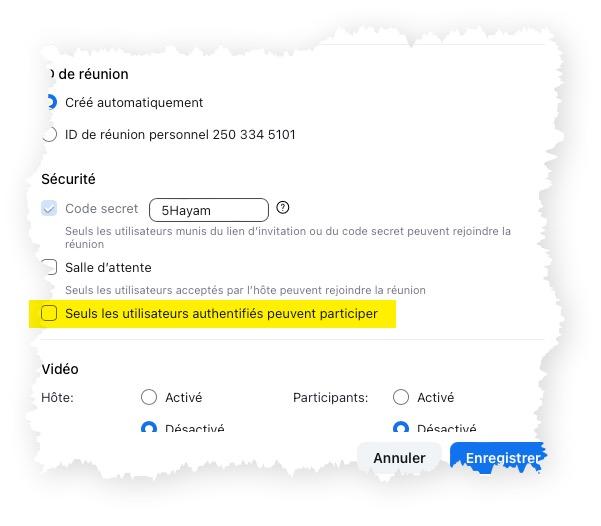This screenshot has height=526, width=601.
Task: Open the help icon beside Code secret
Action: [283, 208]
